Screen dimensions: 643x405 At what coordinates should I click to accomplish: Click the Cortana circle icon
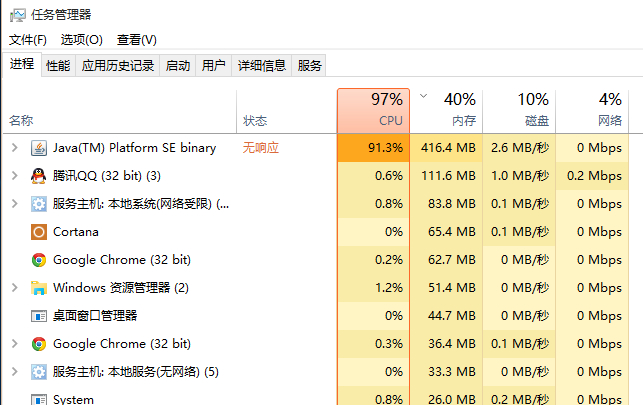tap(39, 232)
